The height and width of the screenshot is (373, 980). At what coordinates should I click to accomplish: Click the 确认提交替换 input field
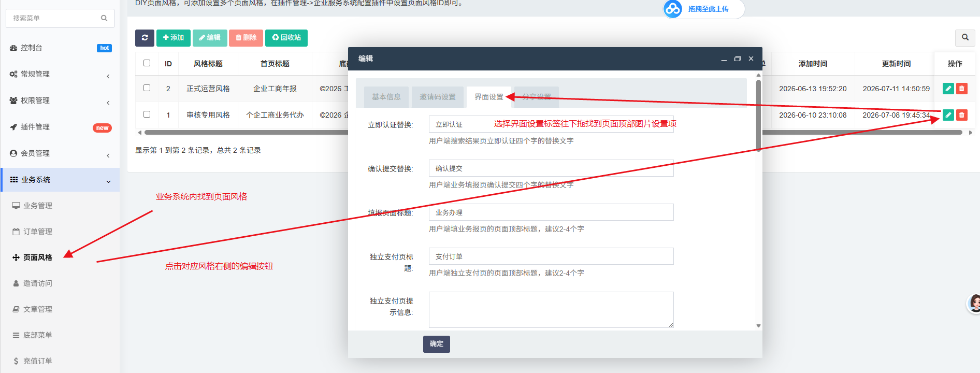point(551,168)
